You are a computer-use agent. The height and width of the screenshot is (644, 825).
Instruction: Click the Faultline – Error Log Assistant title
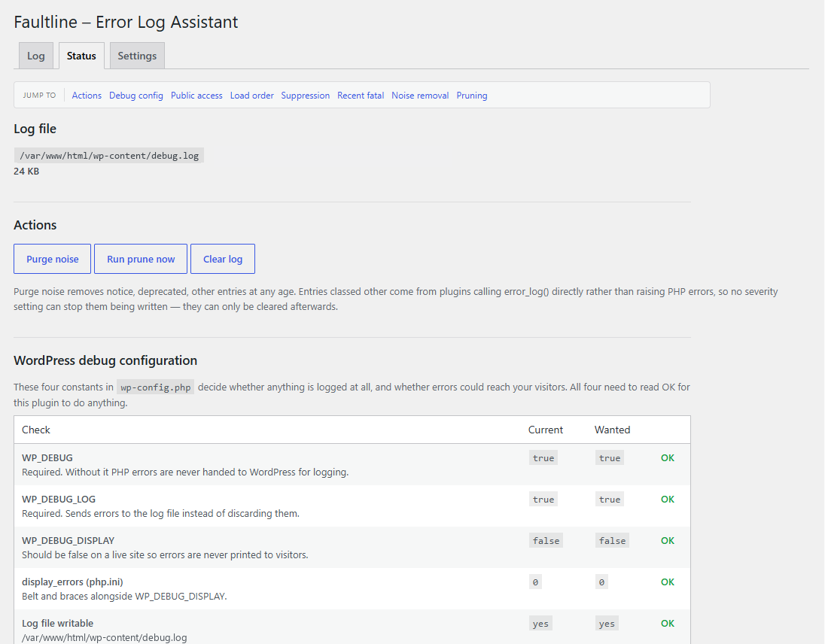point(126,22)
